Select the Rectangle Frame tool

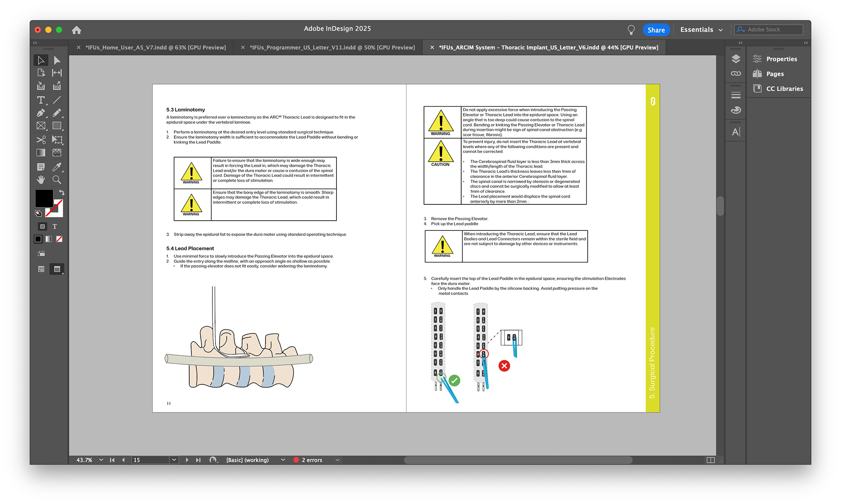(41, 126)
